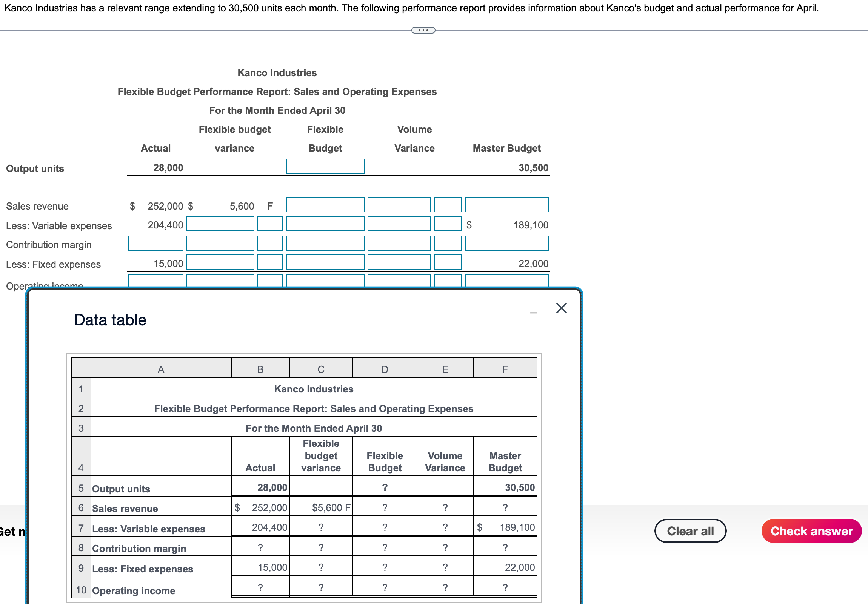Open Contribution margin volume variance F/U dropdown

[447, 244]
